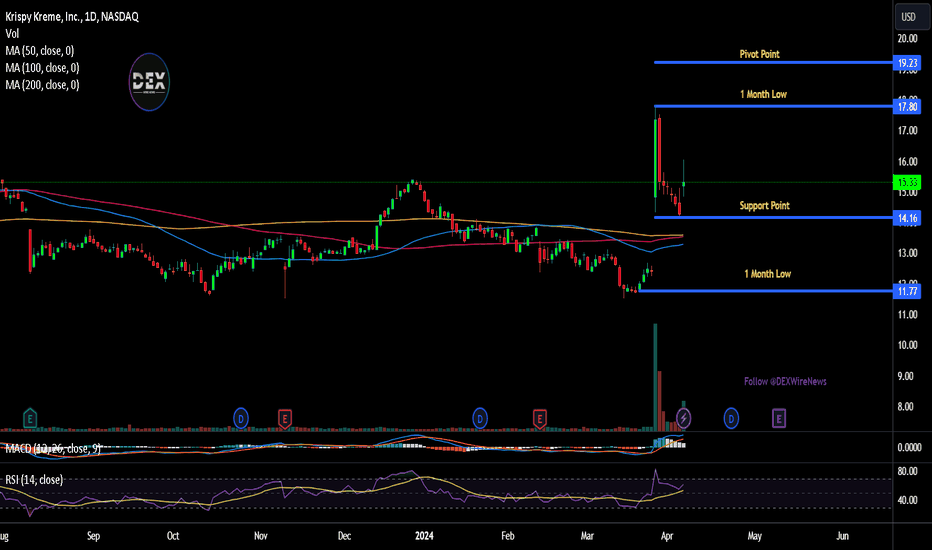Viewport: 932px width, 550px height.
Task: Click 9.00 on the price axis
Action: (907, 376)
